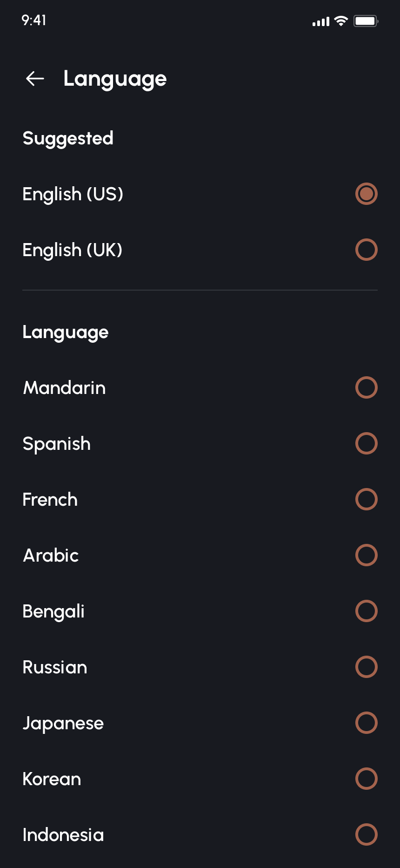Select the English (UK) radio button
This screenshot has width=400, height=868.
366,250
